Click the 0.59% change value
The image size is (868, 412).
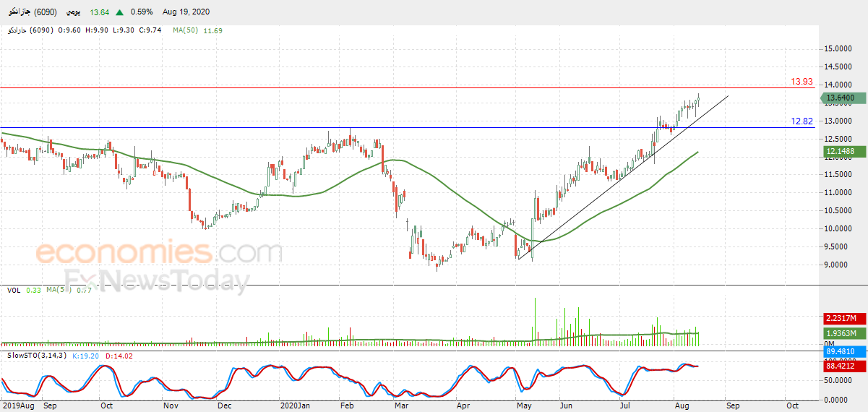(142, 12)
